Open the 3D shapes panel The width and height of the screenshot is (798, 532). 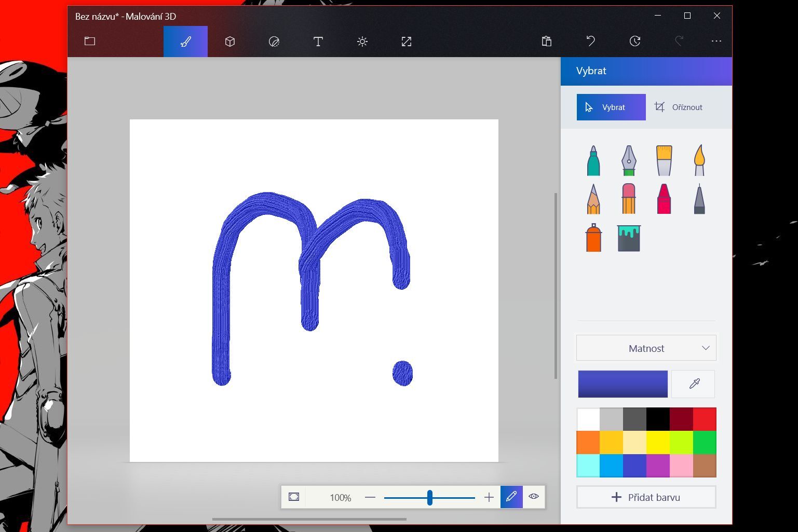(x=229, y=42)
